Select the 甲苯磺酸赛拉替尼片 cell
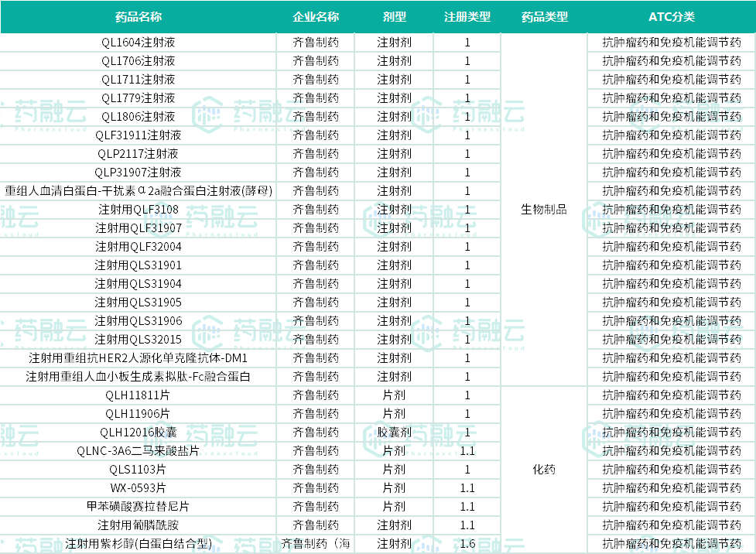The height and width of the screenshot is (554, 756). (x=138, y=507)
